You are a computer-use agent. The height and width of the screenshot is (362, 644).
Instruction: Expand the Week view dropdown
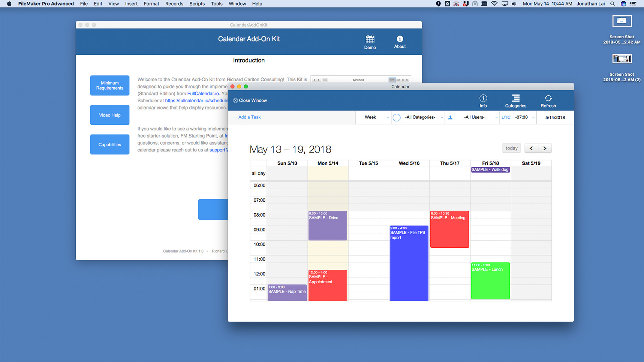point(376,118)
